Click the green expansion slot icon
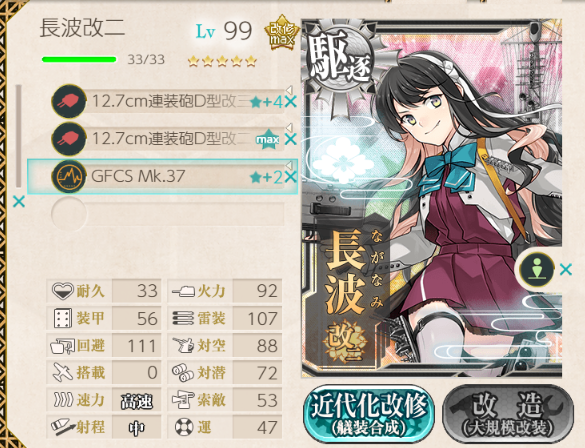 pos(536,269)
